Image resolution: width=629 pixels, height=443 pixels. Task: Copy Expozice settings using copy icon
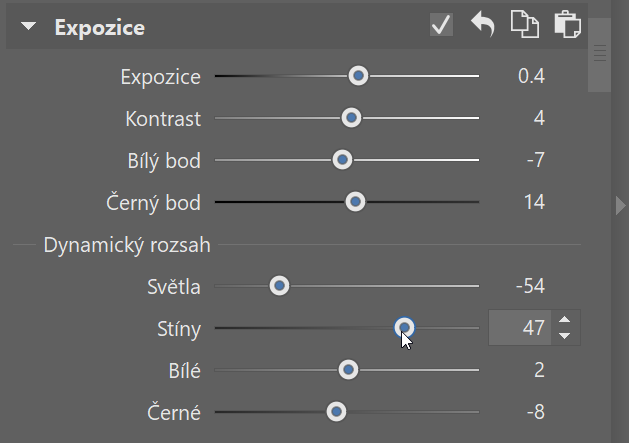pyautogui.click(x=525, y=24)
